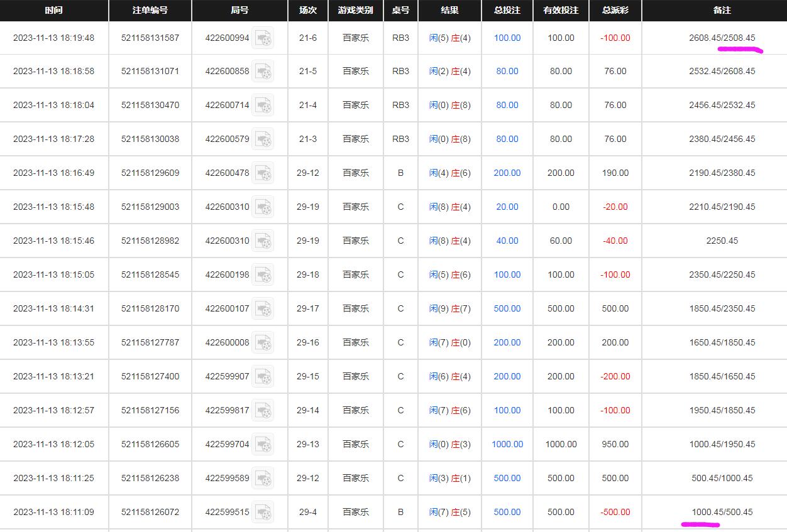
Task: Open replay icon next to round 422599515
Action: coord(263,513)
